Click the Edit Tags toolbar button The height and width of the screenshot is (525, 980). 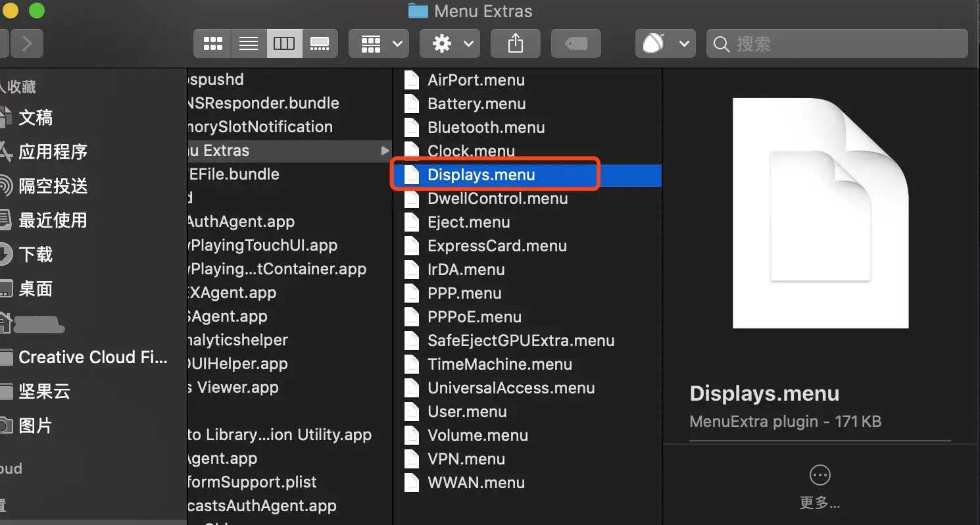[x=576, y=44]
